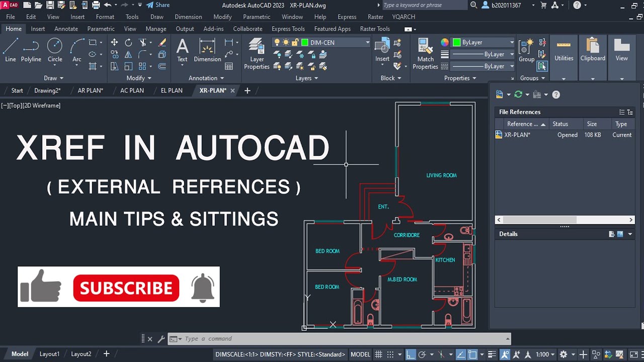The image size is (644, 362).
Task: Click the Erase tool icon
Action: [162, 43]
